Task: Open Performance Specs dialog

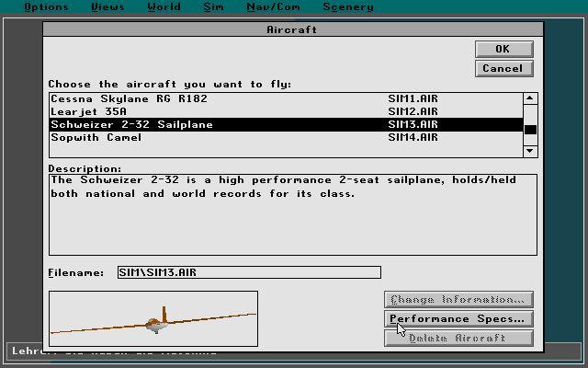Action: tap(458, 319)
